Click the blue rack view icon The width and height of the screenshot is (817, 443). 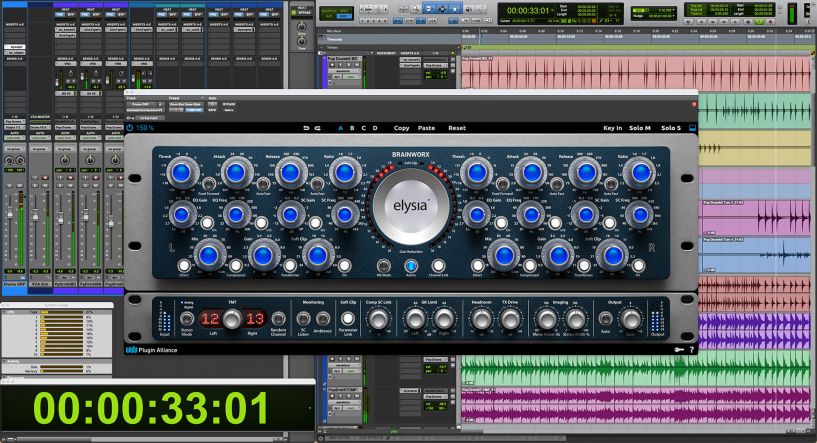click(692, 128)
